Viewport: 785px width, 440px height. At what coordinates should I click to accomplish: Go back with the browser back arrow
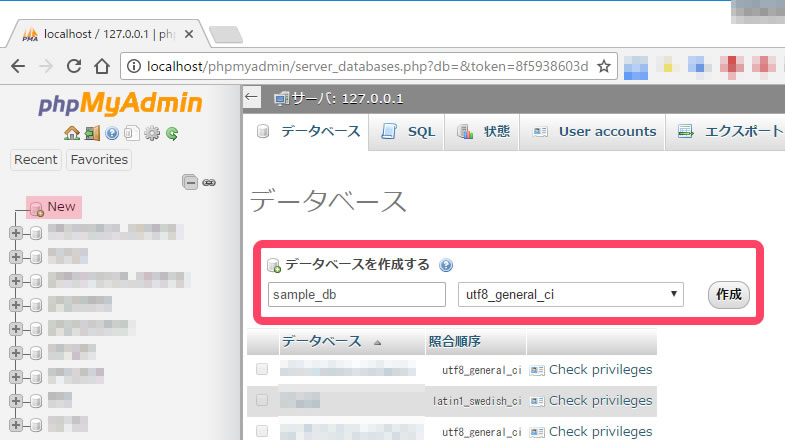tap(18, 66)
